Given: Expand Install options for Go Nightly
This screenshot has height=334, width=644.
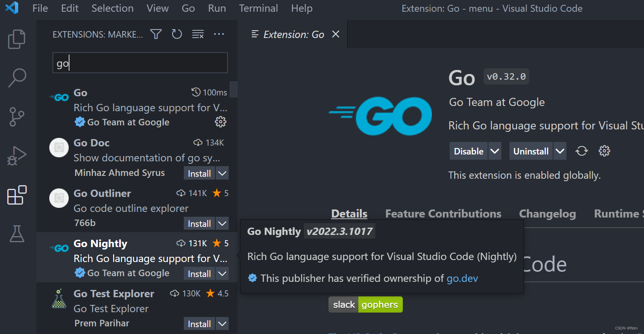Looking at the screenshot, I should pos(222,274).
